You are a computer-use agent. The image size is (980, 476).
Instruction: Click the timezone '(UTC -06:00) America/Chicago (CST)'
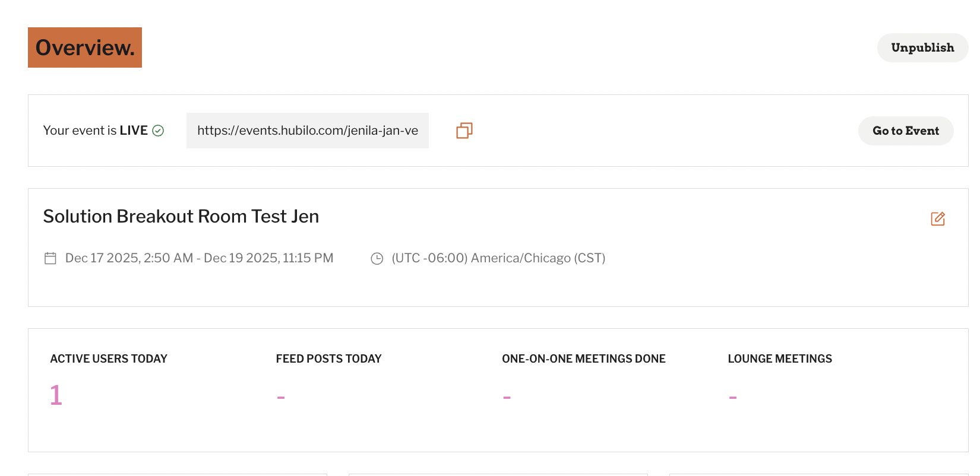(x=498, y=258)
